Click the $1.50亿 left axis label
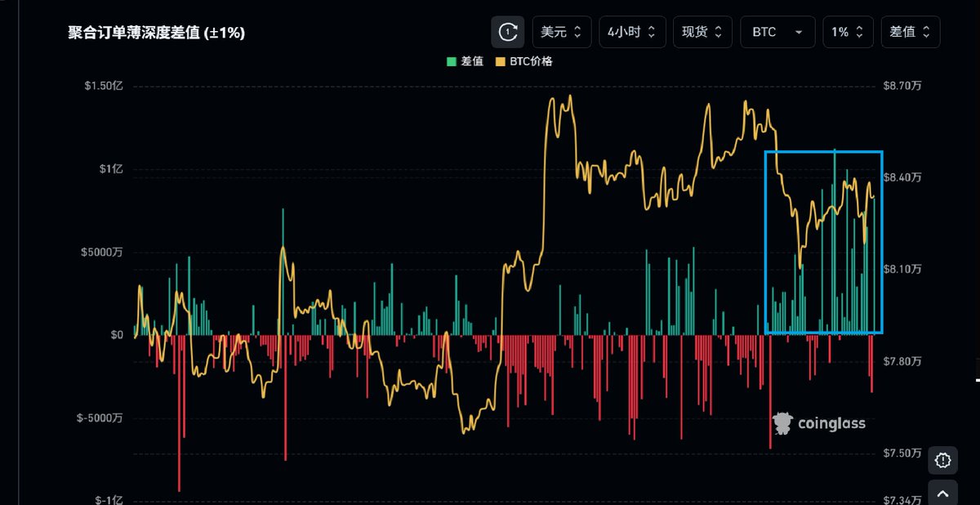980x505 pixels. click(104, 86)
